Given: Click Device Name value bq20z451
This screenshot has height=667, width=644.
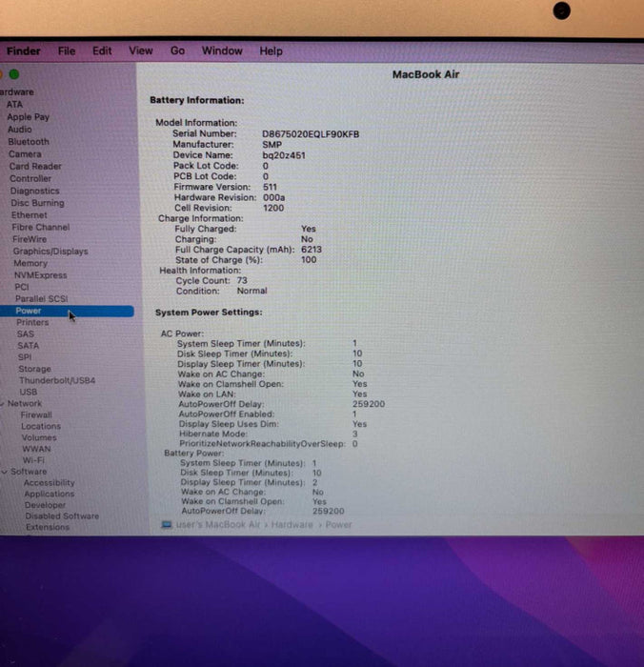Looking at the screenshot, I should click(284, 155).
